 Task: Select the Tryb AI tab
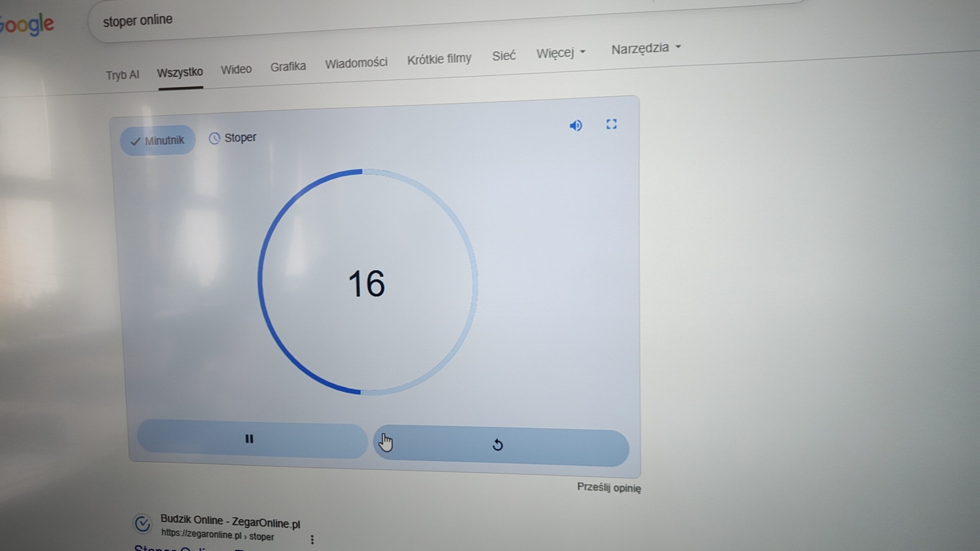pyautogui.click(x=122, y=75)
